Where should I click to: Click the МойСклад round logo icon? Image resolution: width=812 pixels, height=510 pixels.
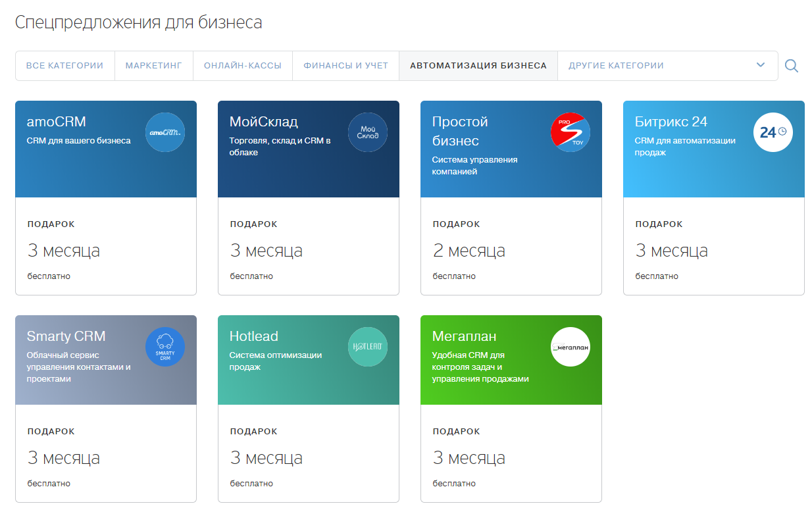pyautogui.click(x=368, y=132)
